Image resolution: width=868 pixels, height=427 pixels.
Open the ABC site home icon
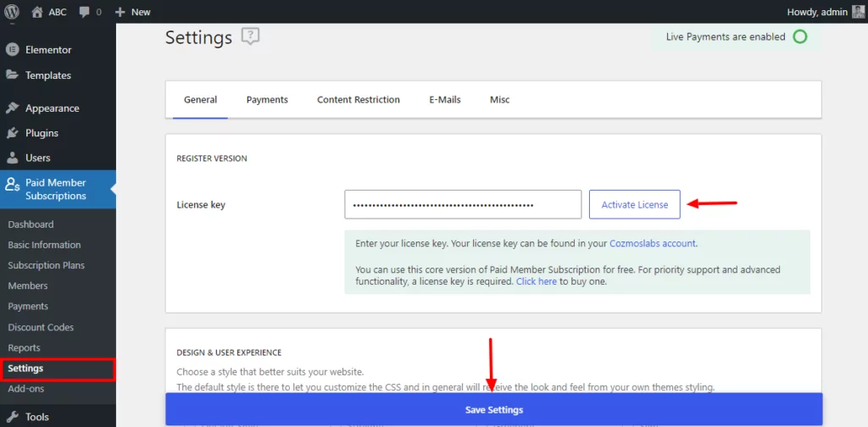pyautogui.click(x=37, y=11)
